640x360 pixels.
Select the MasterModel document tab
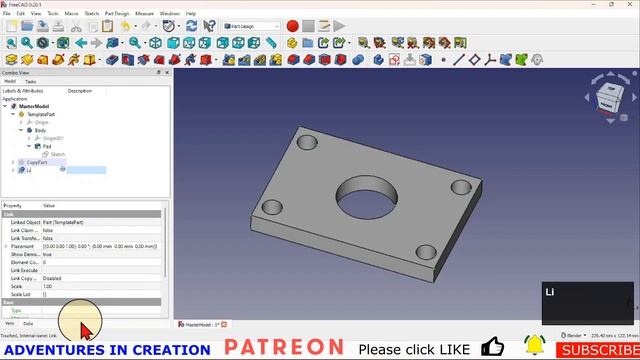[202, 324]
